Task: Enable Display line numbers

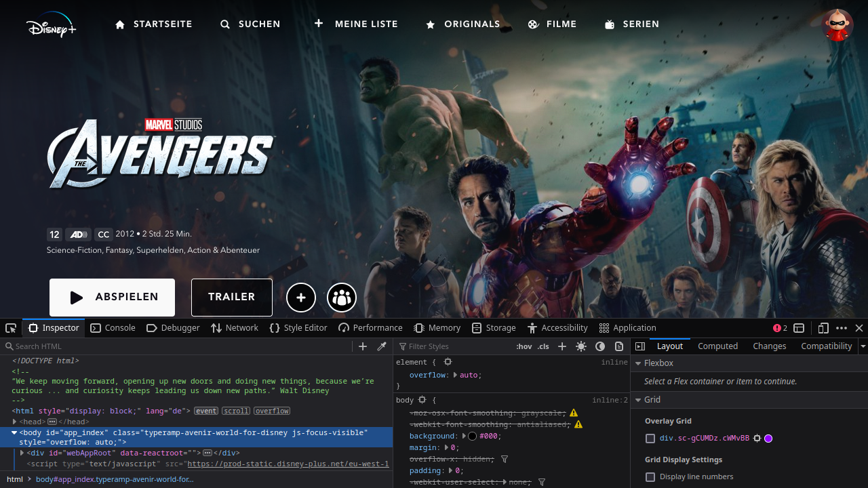Action: (x=650, y=477)
